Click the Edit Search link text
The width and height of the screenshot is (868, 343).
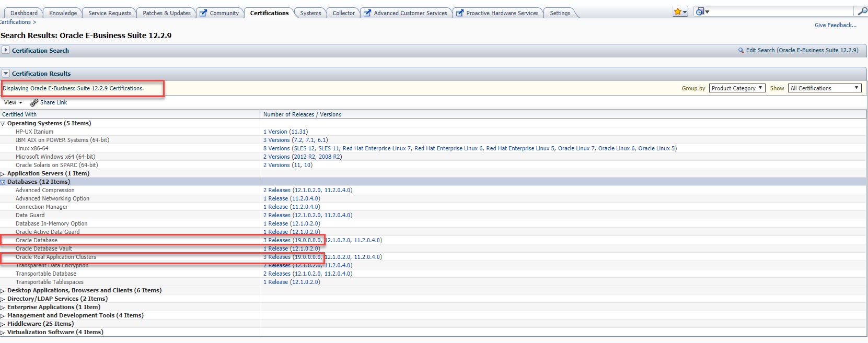[x=802, y=51]
